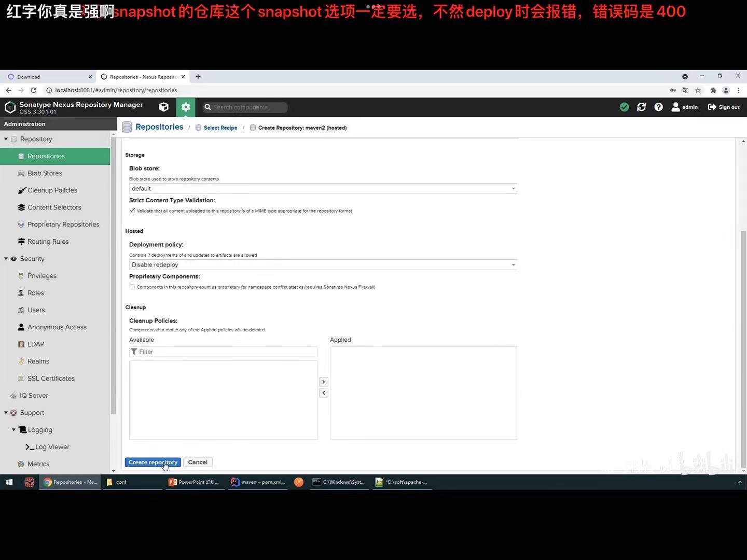Click Cancel
Image resolution: width=747 pixels, height=560 pixels.
coord(198,463)
